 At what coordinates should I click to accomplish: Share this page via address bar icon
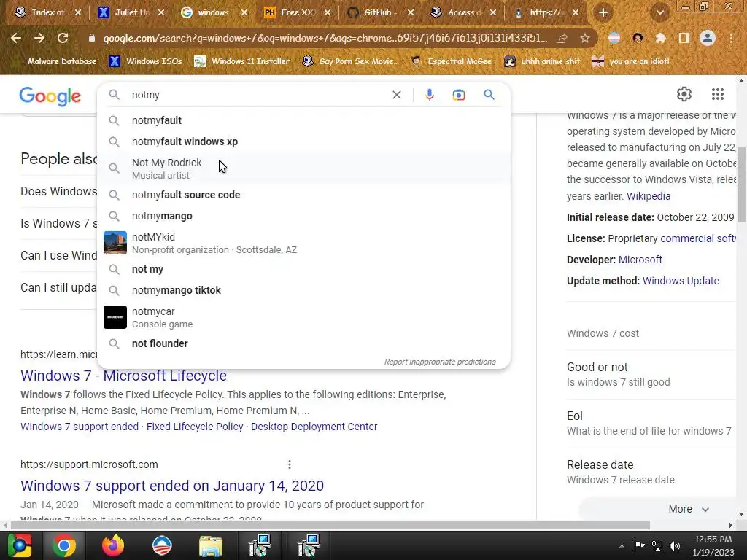pos(562,38)
